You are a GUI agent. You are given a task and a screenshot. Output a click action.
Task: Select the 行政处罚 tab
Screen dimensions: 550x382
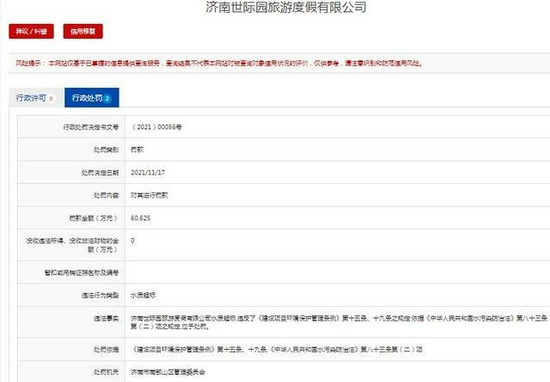[92, 98]
